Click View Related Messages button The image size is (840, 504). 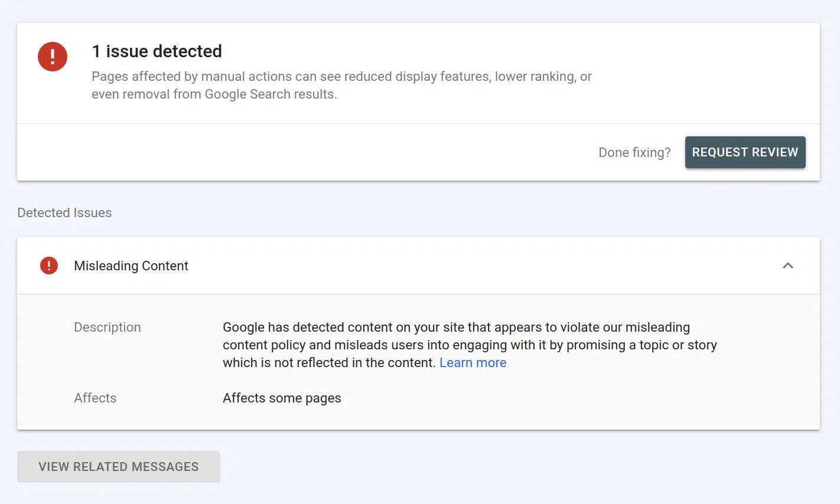click(119, 467)
